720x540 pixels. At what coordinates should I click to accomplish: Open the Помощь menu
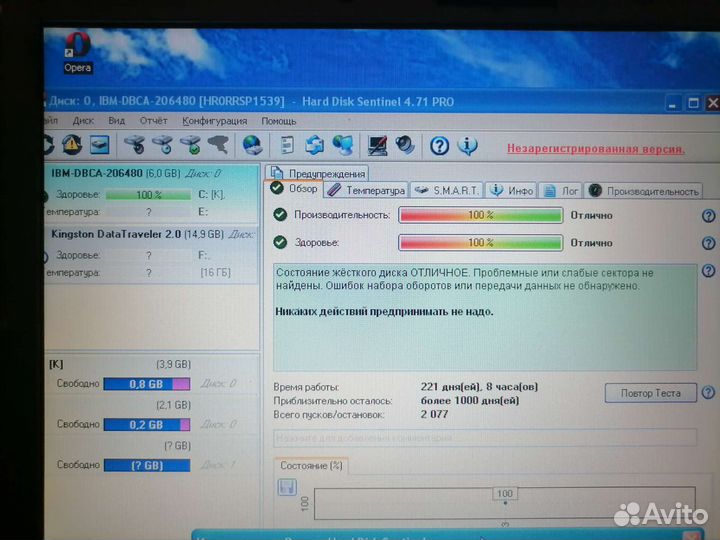click(x=279, y=121)
